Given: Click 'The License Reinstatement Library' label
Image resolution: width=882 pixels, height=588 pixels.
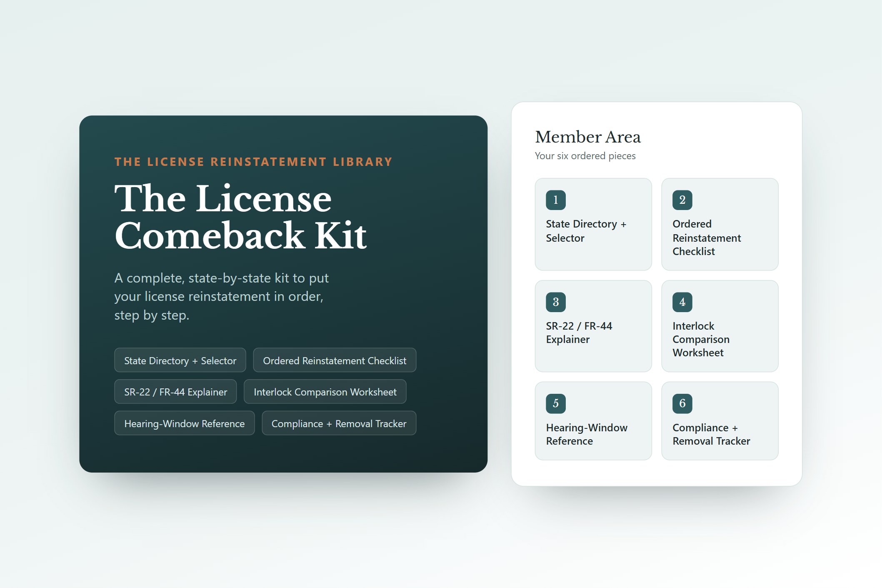Looking at the screenshot, I should coord(253,162).
